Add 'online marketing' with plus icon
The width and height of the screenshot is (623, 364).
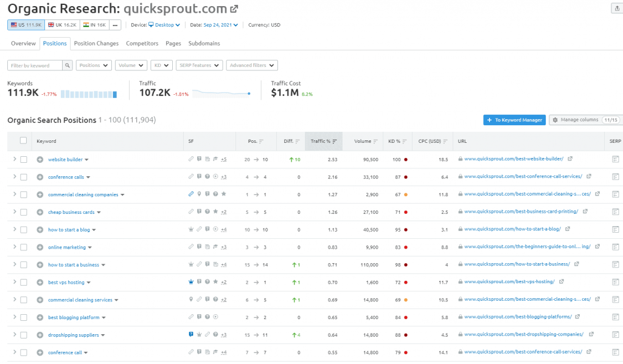pyautogui.click(x=40, y=247)
